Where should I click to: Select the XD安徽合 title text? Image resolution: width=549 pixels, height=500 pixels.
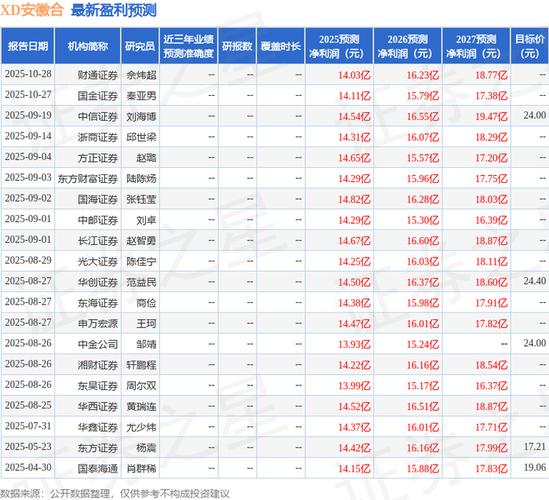tap(32, 10)
